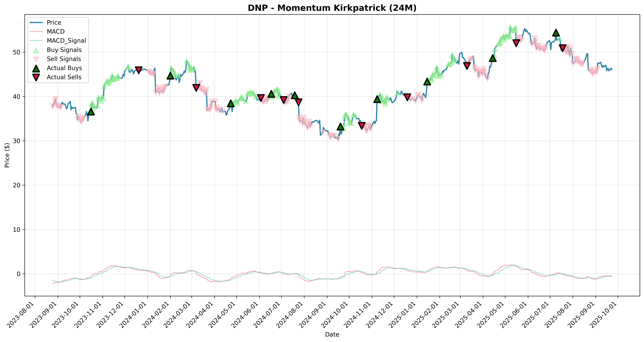Click the Price legend line swatch
This screenshot has height=342, width=644.
tap(36, 23)
